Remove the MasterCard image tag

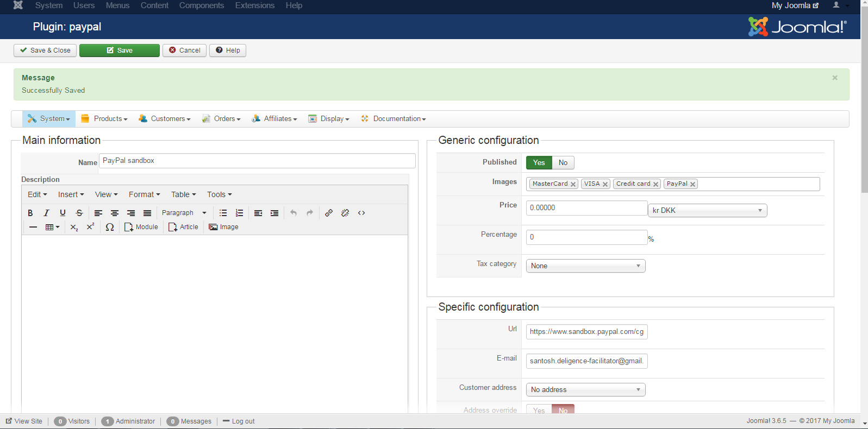pyautogui.click(x=573, y=185)
